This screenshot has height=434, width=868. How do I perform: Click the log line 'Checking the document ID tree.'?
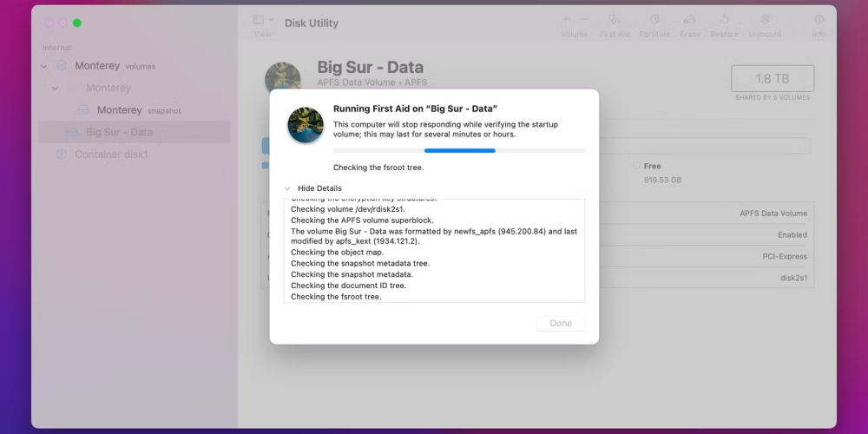349,286
